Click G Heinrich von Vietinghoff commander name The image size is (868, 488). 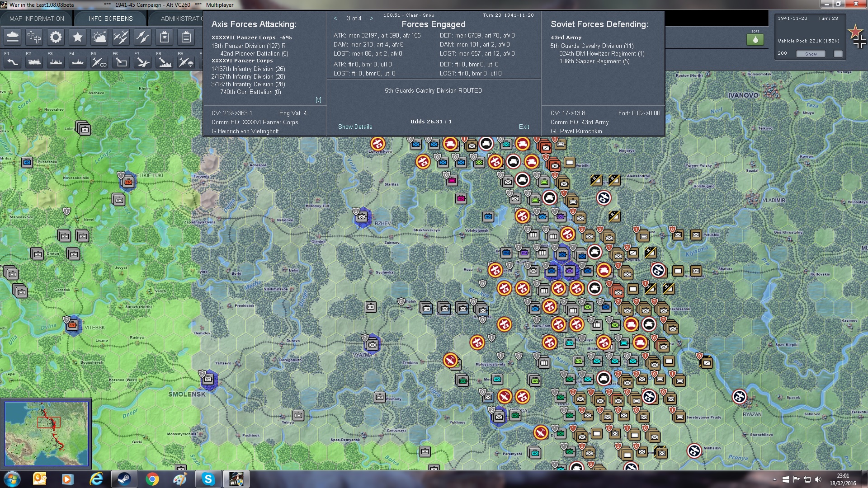245,131
